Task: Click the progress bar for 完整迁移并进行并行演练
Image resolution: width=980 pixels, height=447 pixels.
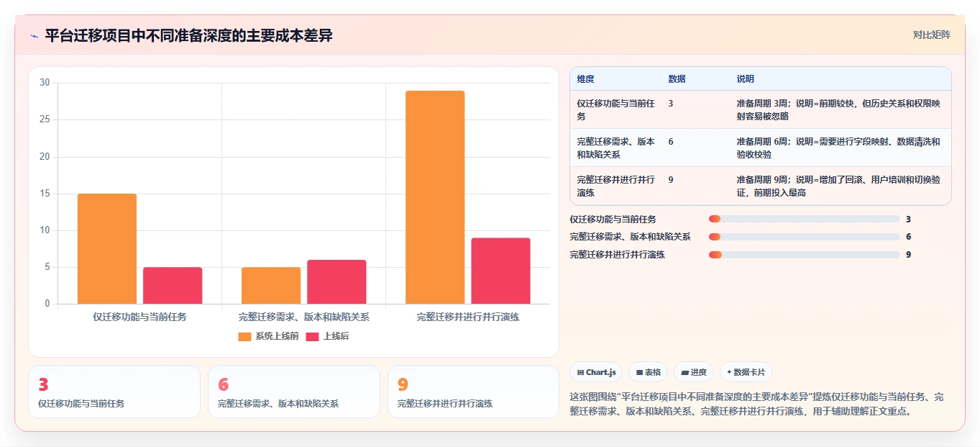Action: [x=804, y=254]
